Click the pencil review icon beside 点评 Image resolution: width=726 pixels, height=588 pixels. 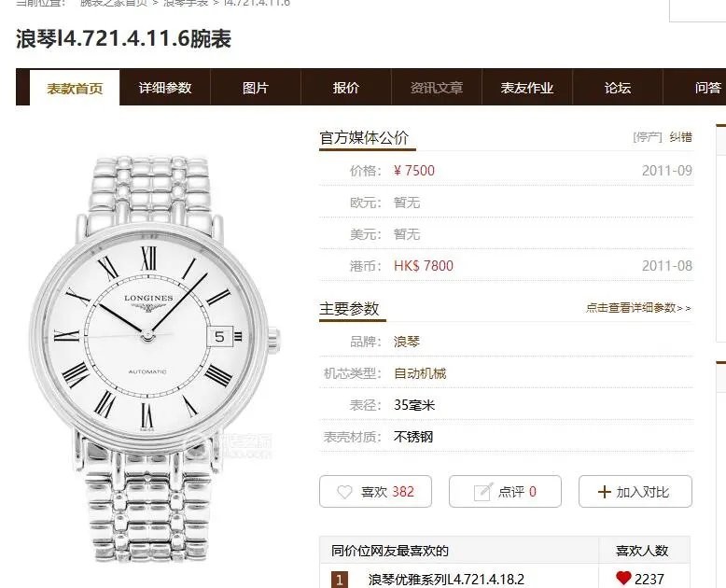click(483, 491)
